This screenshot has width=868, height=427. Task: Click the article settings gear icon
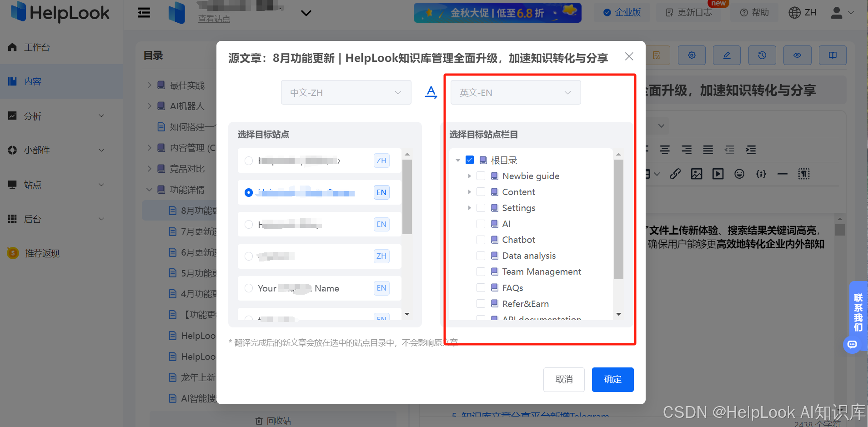[692, 55]
